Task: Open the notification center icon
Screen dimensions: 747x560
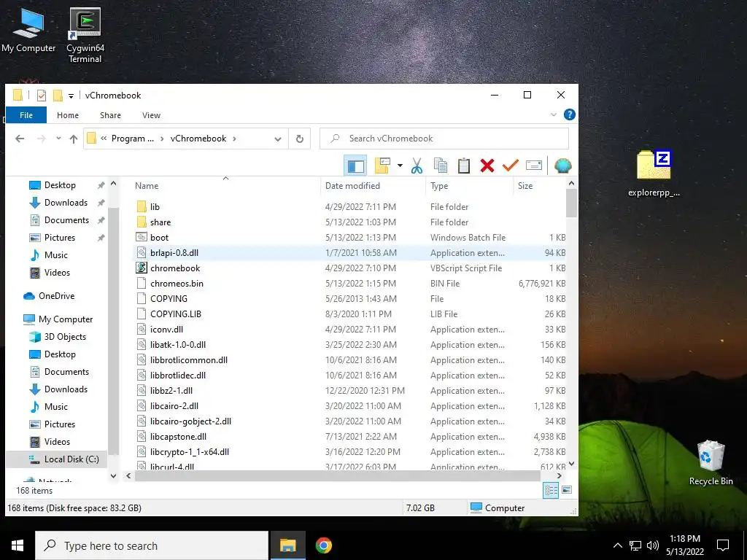Action: tap(723, 545)
